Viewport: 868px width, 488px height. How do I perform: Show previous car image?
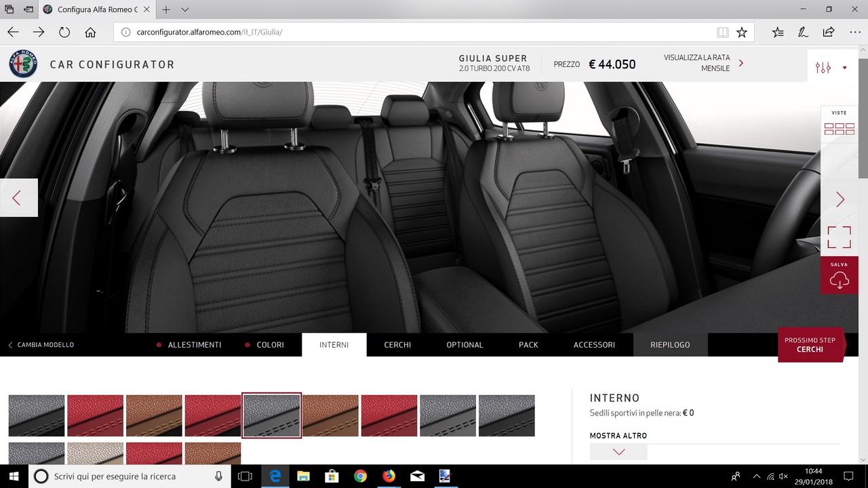(18, 198)
